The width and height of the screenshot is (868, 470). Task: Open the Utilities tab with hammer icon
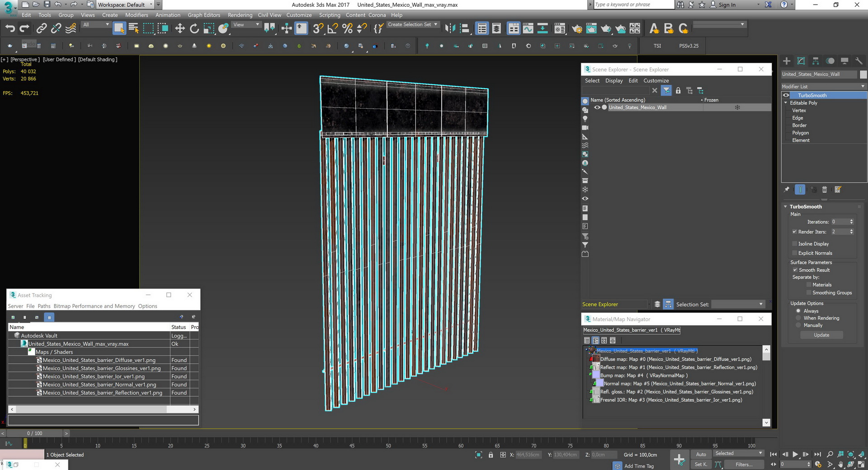point(859,61)
